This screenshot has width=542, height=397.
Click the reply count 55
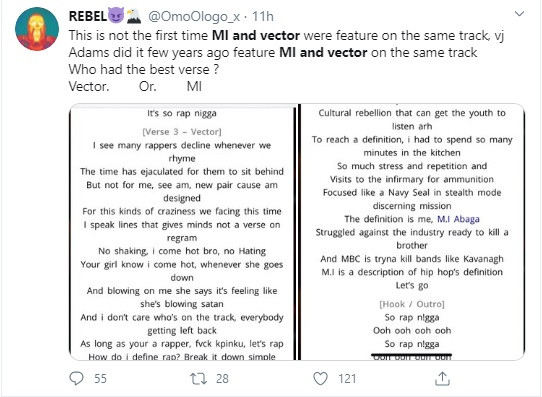(100, 379)
